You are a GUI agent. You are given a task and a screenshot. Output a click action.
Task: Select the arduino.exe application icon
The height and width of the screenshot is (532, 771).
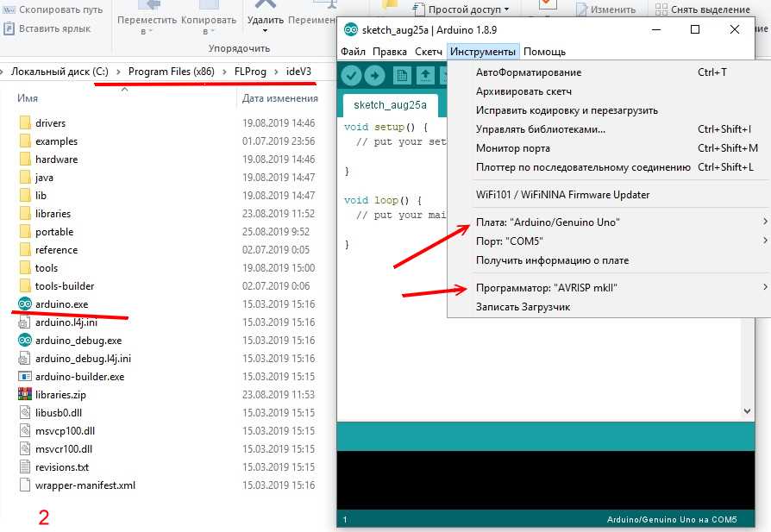click(x=25, y=304)
